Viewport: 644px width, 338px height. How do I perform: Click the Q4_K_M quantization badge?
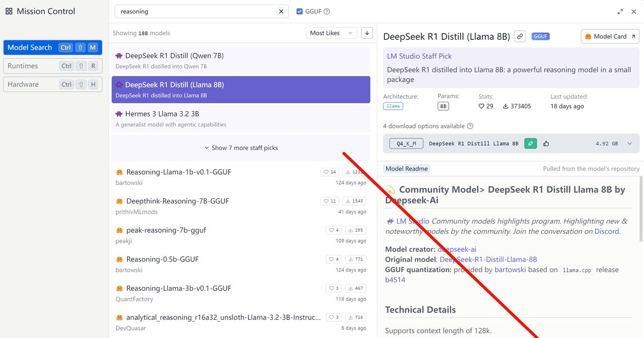[407, 144]
